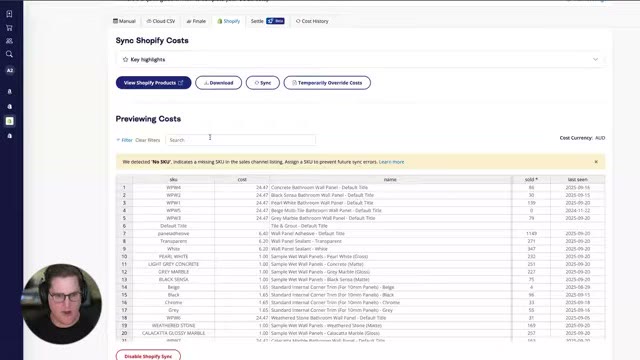This screenshot has width=640, height=360.
Task: Select the WPW4 sku cell
Action: tap(173, 187)
